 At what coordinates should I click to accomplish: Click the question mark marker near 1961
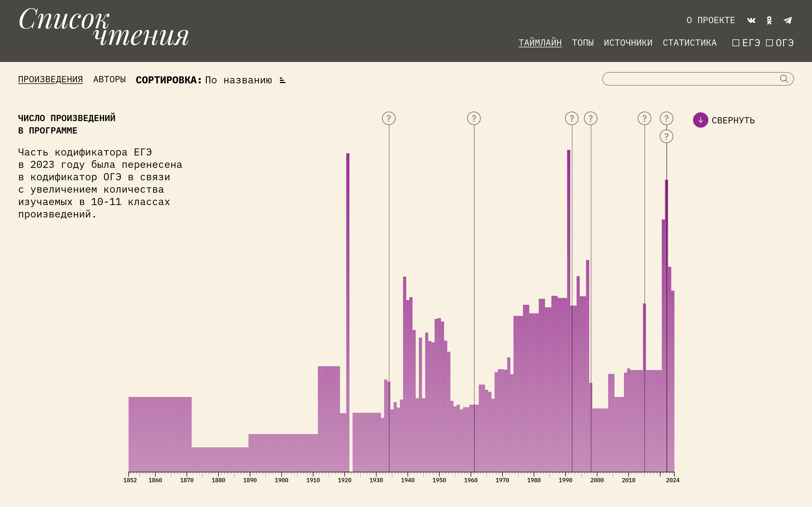click(474, 118)
